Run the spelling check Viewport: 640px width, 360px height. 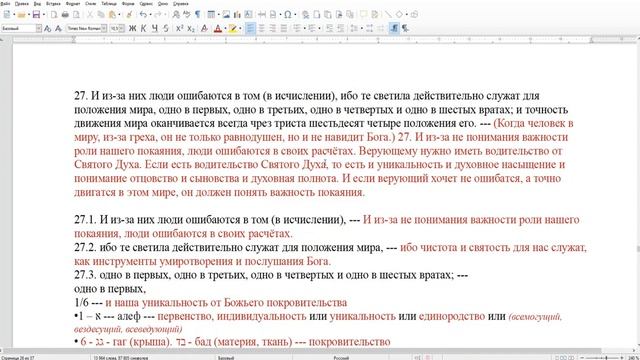[x=187, y=15]
